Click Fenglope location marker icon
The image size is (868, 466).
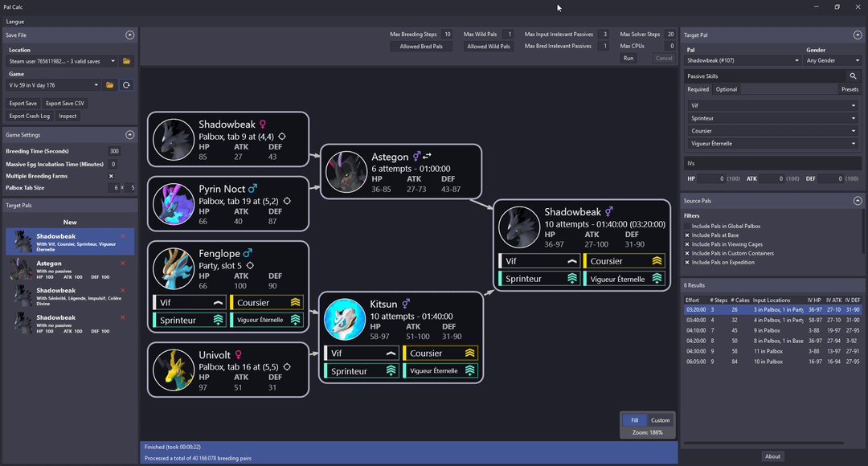point(250,265)
